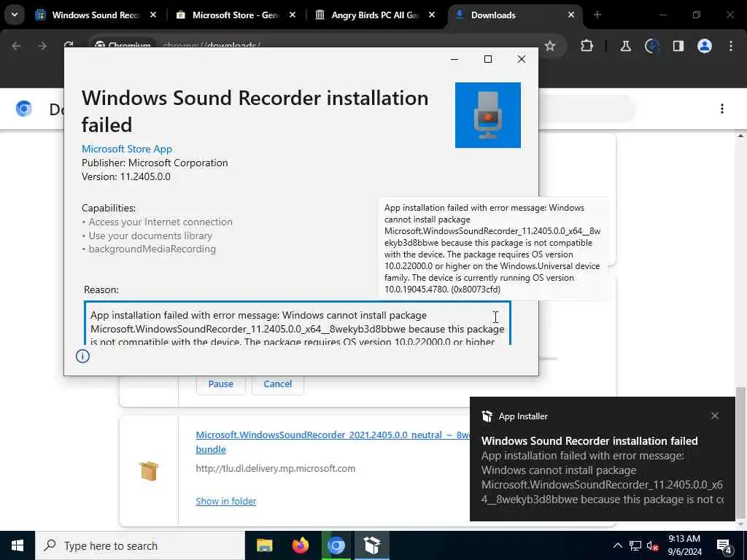Open the Action Center notifications icon
747x560 pixels.
[x=724, y=545]
